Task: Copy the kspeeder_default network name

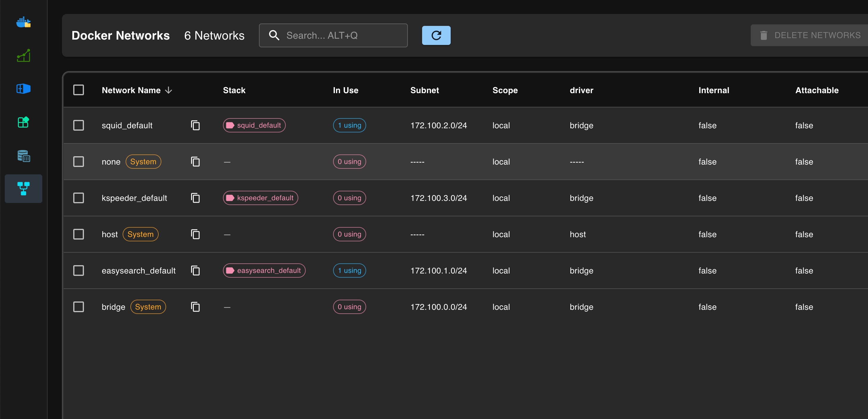Action: (196, 198)
